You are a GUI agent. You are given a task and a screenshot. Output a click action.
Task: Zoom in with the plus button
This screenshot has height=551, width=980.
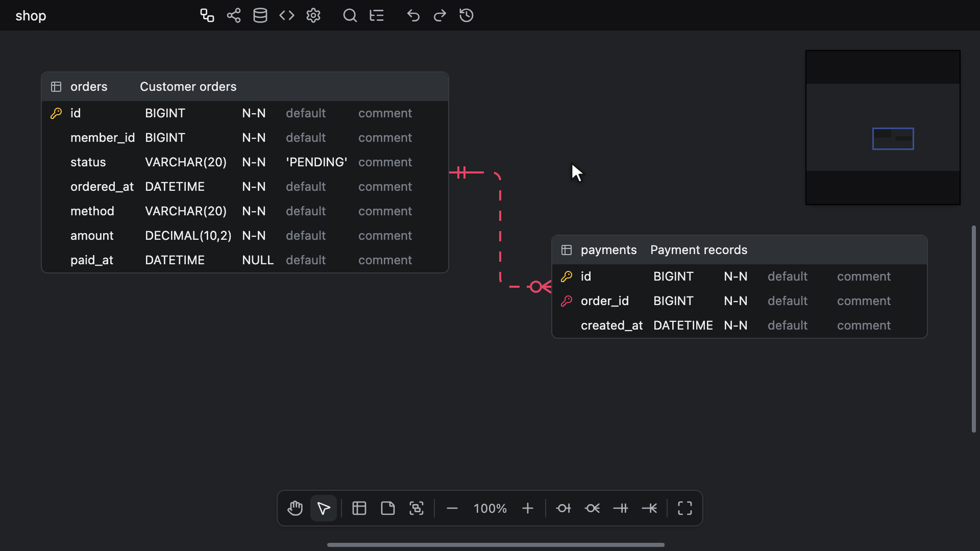tap(528, 508)
